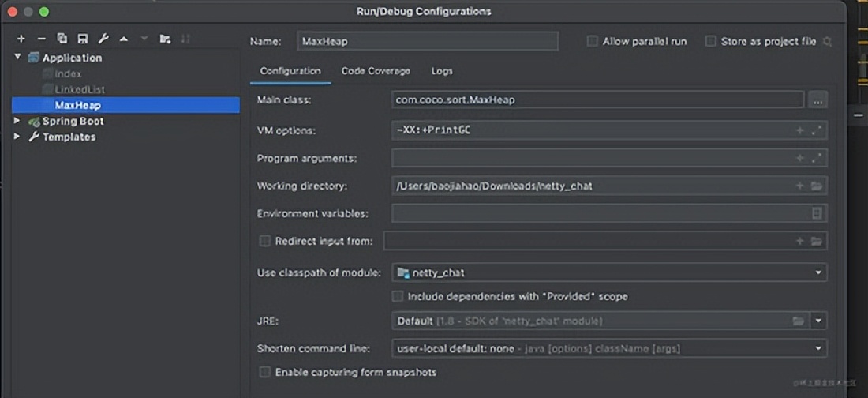Viewport: 868px width, 398px height.
Task: Click the wrench Edit Templates icon
Action: pyautogui.click(x=103, y=39)
